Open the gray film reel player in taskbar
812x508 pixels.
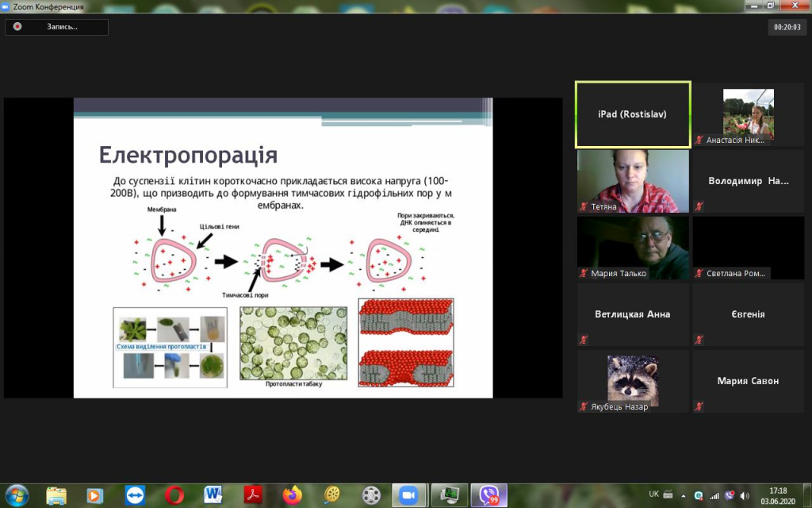point(371,495)
